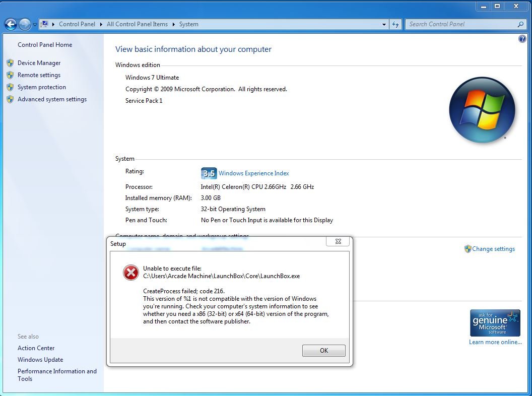The width and height of the screenshot is (532, 396).
Task: Expand chevron after All Control Panel Items
Action: pyautogui.click(x=173, y=24)
